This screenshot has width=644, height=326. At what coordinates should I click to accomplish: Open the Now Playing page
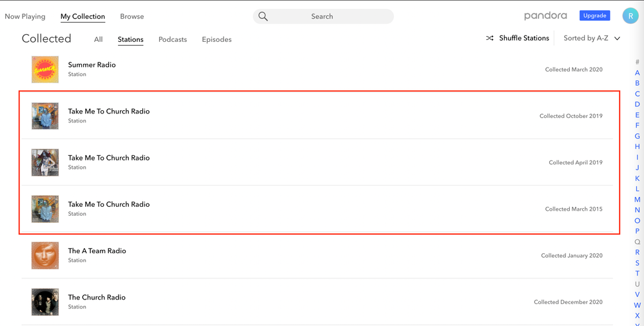[25, 17]
